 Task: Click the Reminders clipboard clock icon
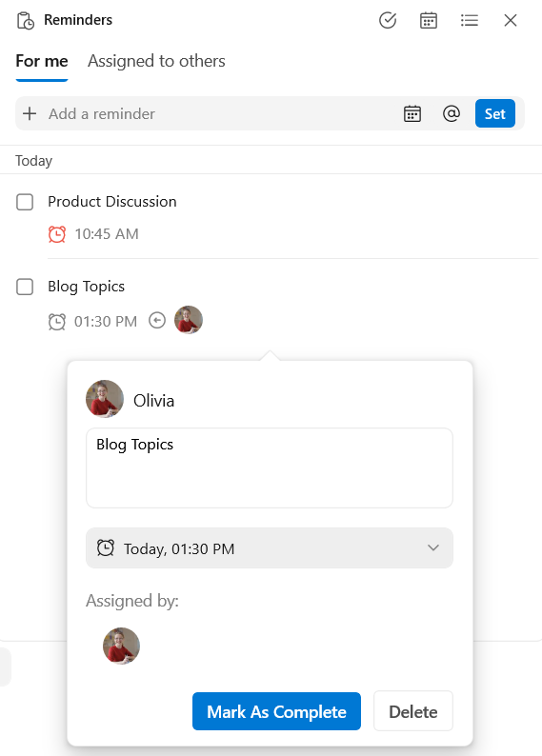pyautogui.click(x=26, y=21)
